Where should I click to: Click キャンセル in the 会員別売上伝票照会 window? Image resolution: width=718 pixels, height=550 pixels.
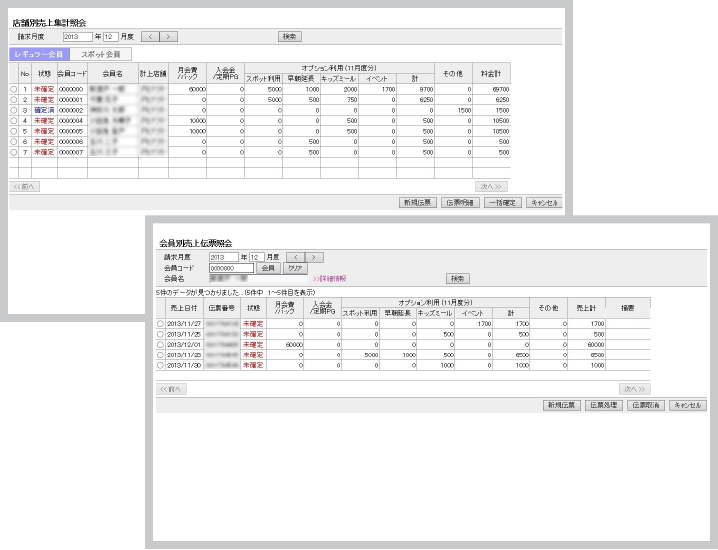(688, 405)
